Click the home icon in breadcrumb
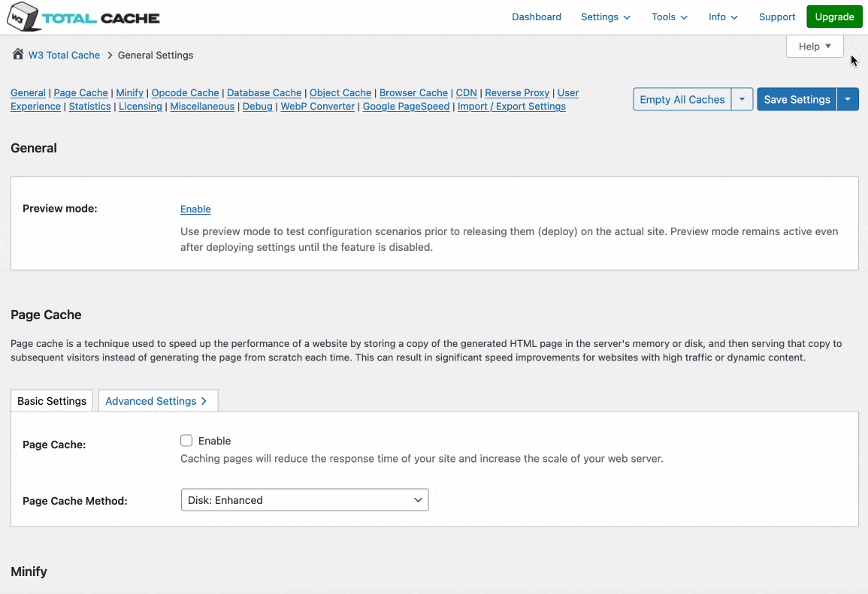 click(18, 53)
